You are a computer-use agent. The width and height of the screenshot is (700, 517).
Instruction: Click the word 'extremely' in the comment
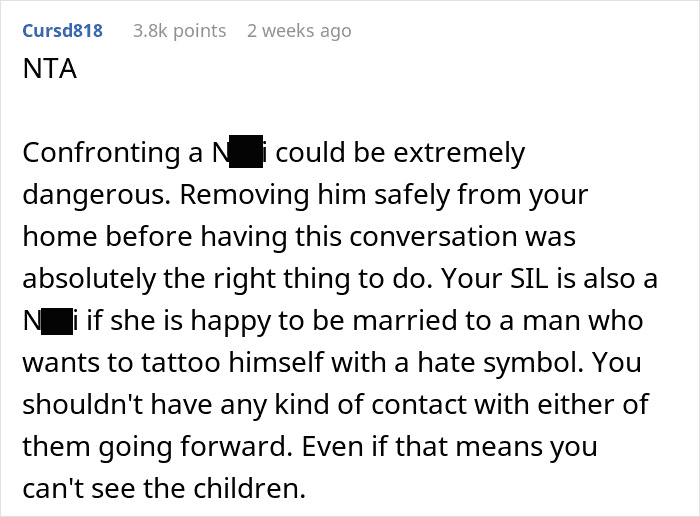tap(459, 154)
